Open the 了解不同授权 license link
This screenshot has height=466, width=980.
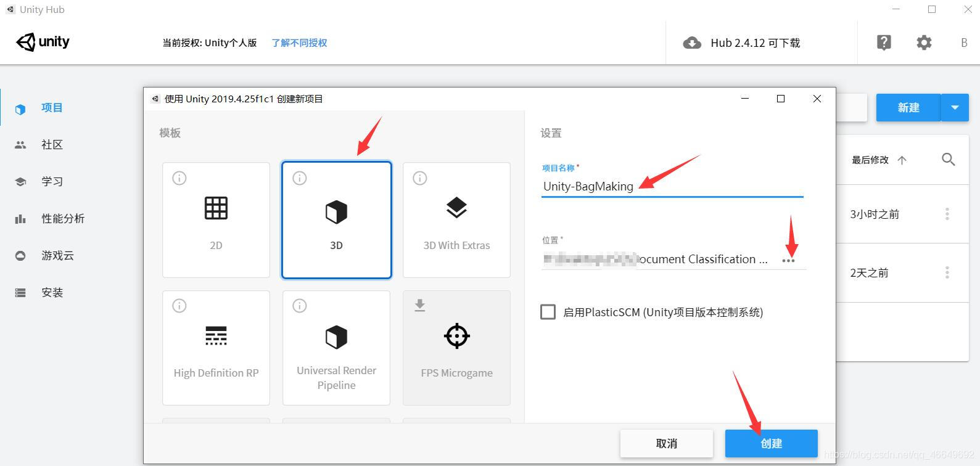299,43
